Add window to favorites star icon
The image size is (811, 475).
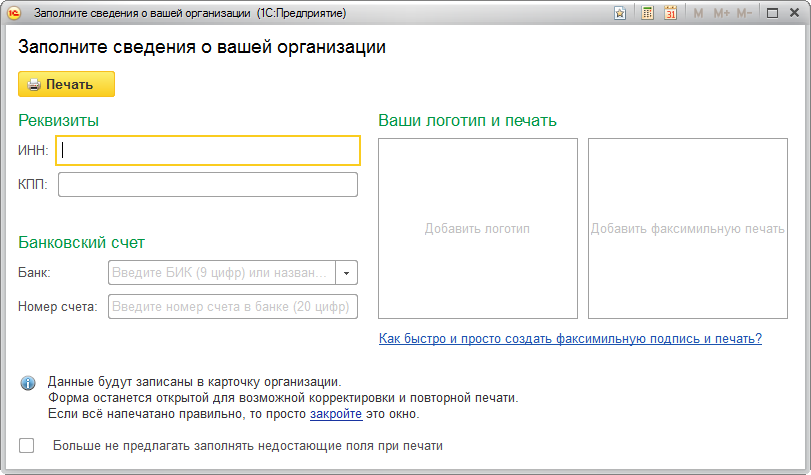[620, 13]
